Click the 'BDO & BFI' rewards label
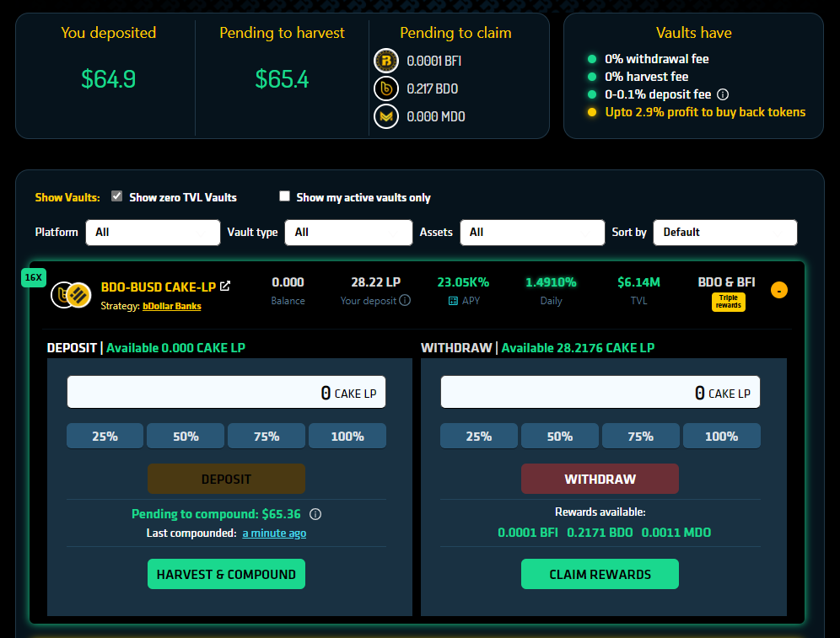The image size is (840, 638). tap(726, 282)
